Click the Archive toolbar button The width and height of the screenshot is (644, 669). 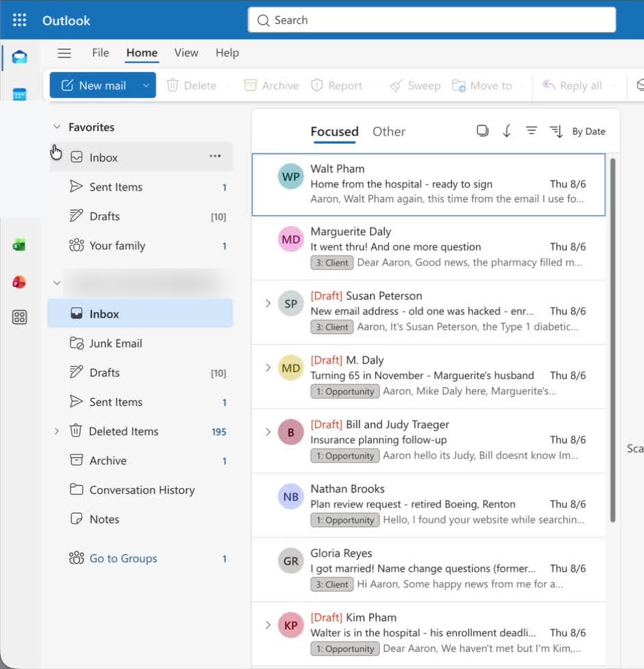271,86
